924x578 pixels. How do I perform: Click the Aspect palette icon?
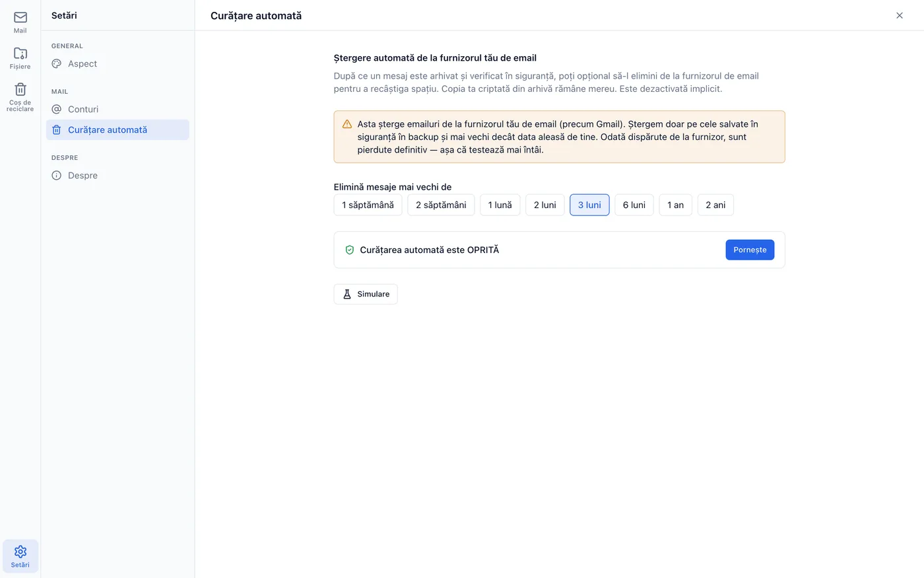57,64
